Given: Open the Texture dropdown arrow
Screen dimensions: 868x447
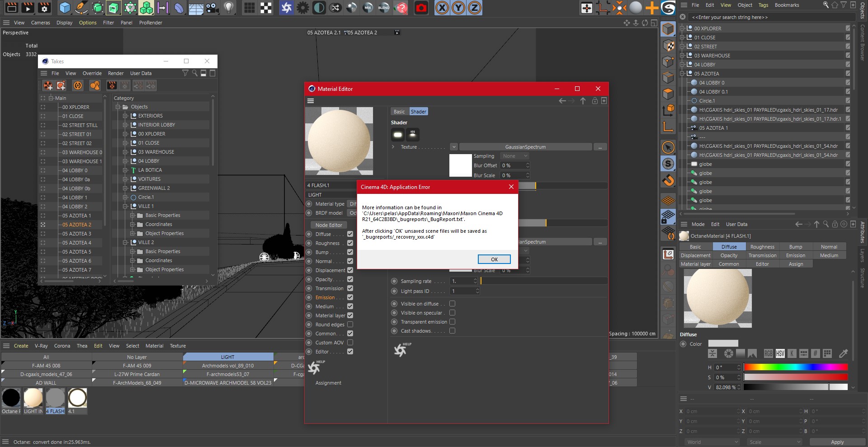Looking at the screenshot, I should [x=453, y=147].
